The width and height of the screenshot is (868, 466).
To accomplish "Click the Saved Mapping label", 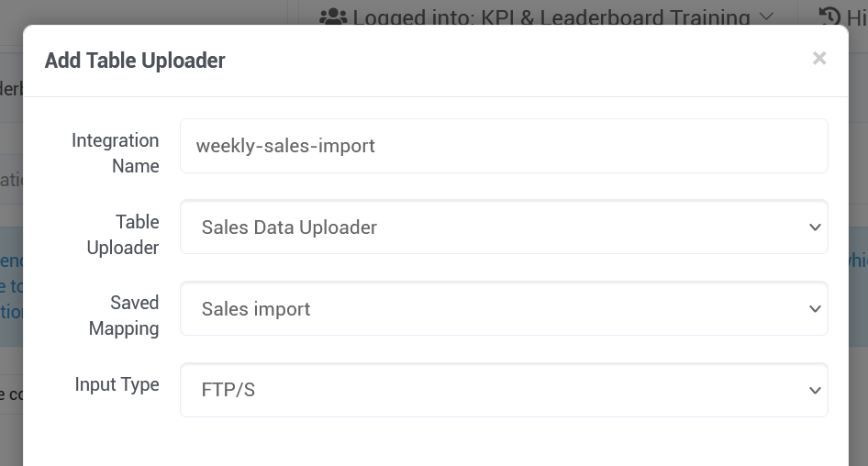I will tap(124, 316).
